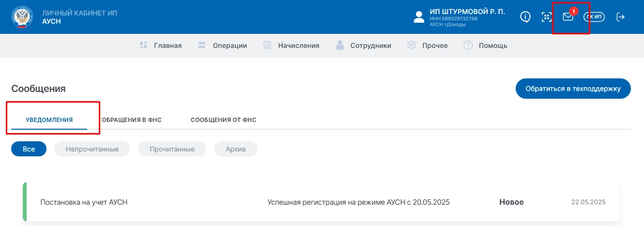The image size is (644, 226).
Task: Click the user profile avatar icon
Action: 419,17
